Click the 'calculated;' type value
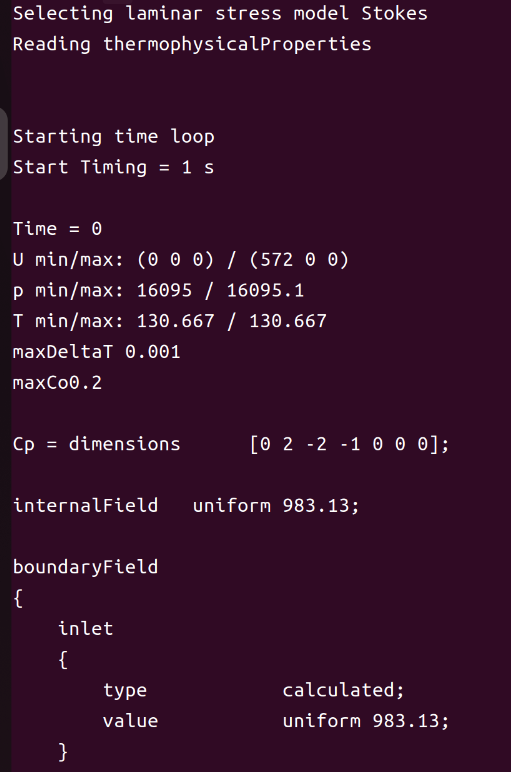 click(x=343, y=690)
